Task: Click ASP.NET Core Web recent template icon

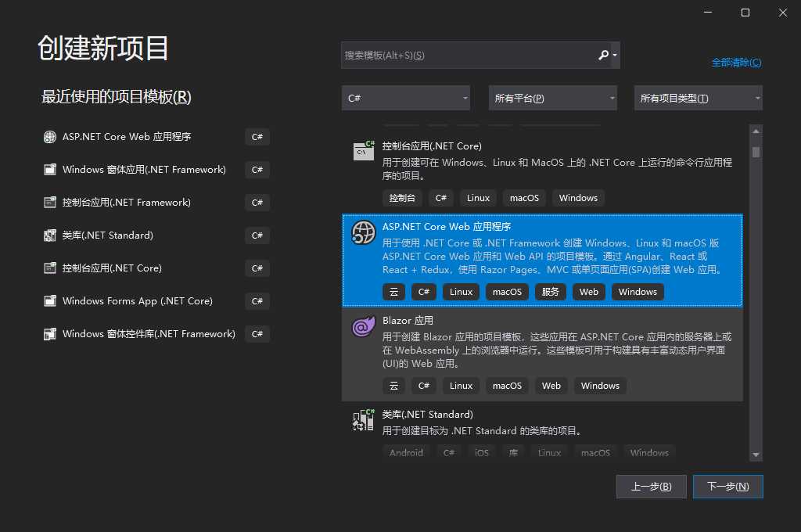Action: tap(49, 137)
